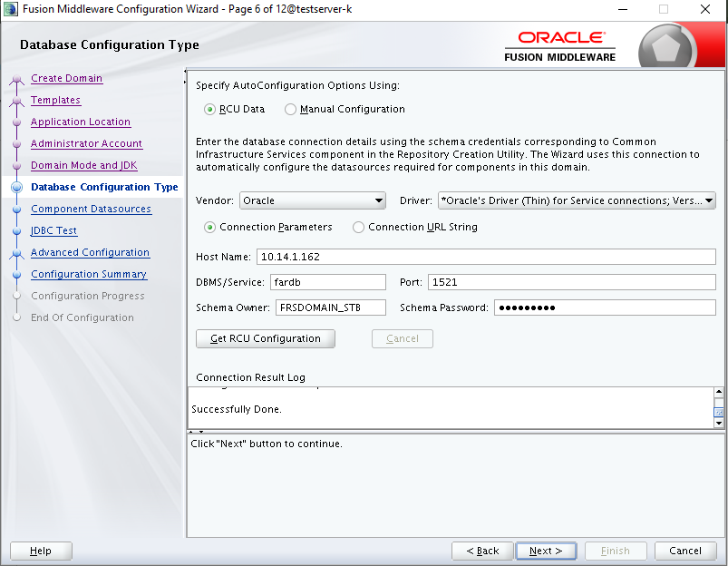Click the DBMS/Service field with fardb
The height and width of the screenshot is (566, 728).
click(328, 282)
